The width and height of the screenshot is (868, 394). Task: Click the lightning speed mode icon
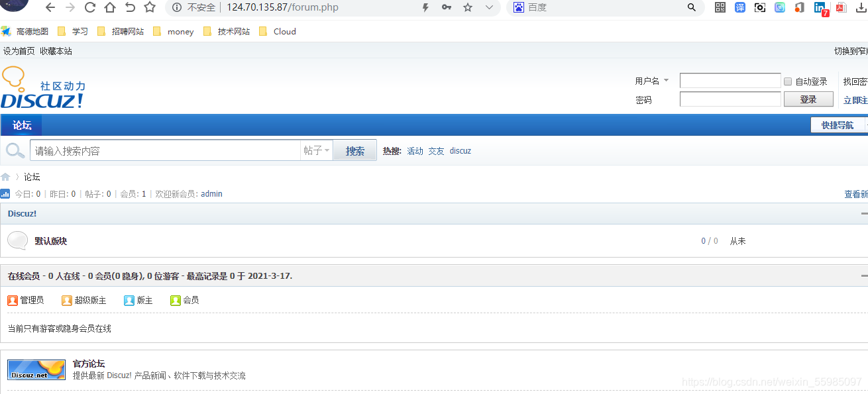click(426, 7)
